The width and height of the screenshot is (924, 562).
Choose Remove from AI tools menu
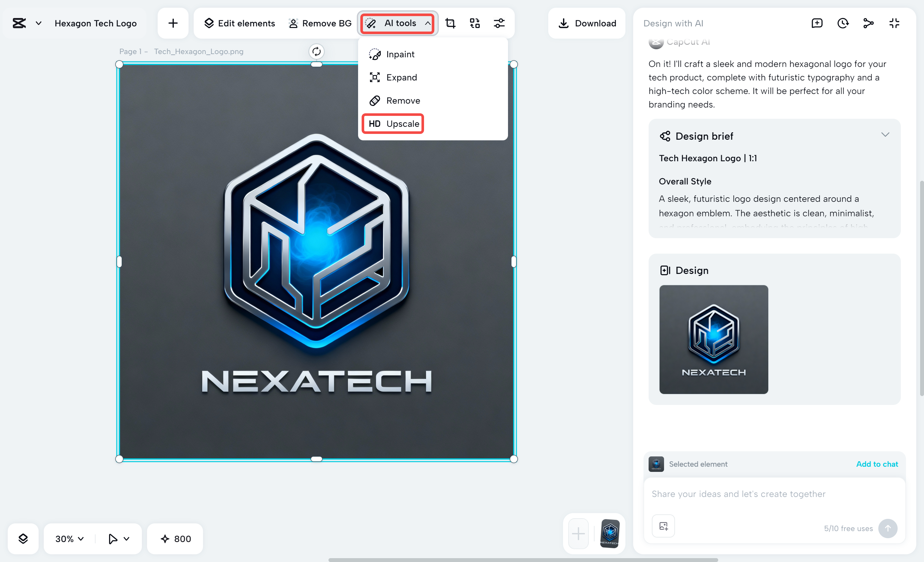[433, 100]
